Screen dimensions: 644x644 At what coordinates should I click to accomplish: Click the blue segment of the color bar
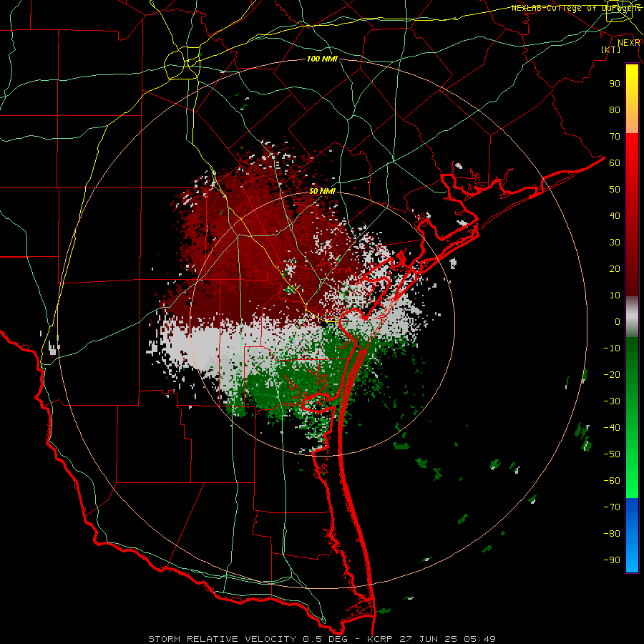632,535
